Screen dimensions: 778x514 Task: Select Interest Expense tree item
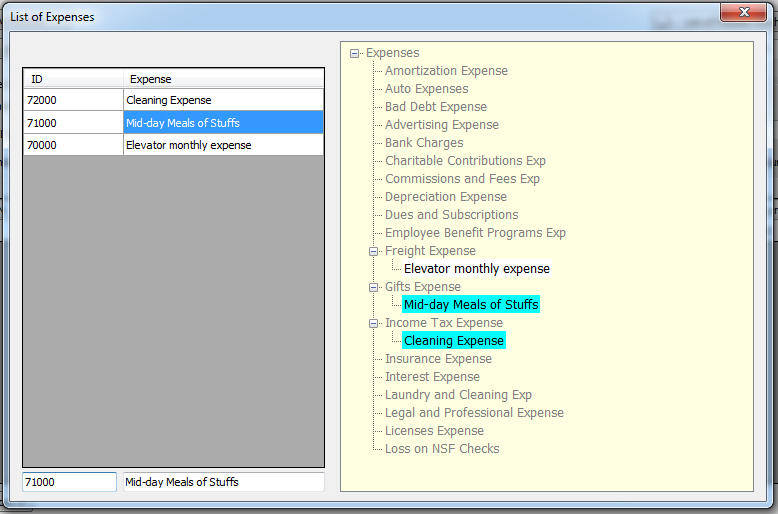click(432, 377)
